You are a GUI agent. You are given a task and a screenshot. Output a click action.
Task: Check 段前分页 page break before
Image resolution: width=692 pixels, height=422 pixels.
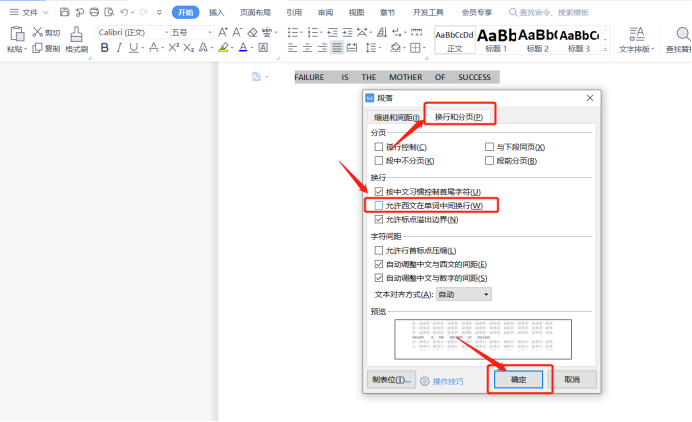tap(489, 161)
